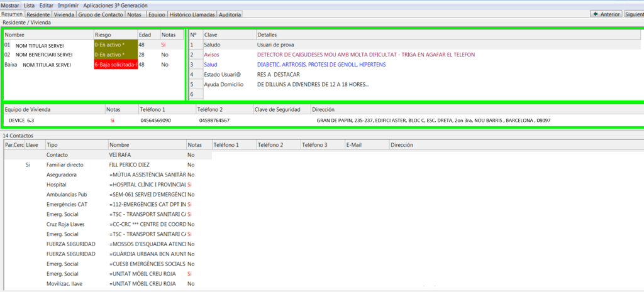Image resolution: width=644 pixels, height=292 pixels.
Task: Select the MOSSOS D'ESQUADRA contact row
Action: coord(148,244)
